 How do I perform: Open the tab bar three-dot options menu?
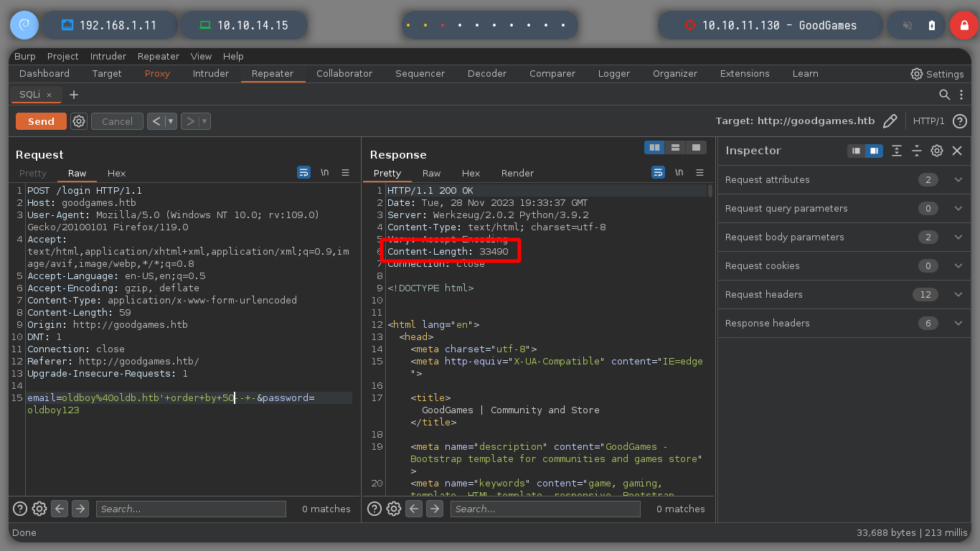point(961,95)
